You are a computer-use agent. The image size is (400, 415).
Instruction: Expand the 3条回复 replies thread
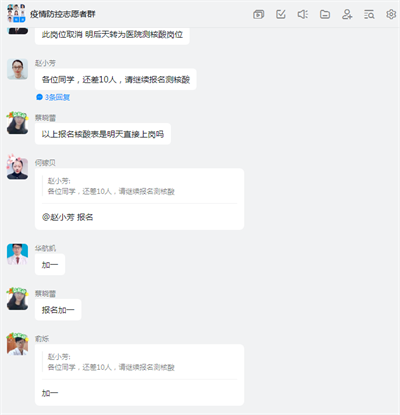tap(53, 97)
